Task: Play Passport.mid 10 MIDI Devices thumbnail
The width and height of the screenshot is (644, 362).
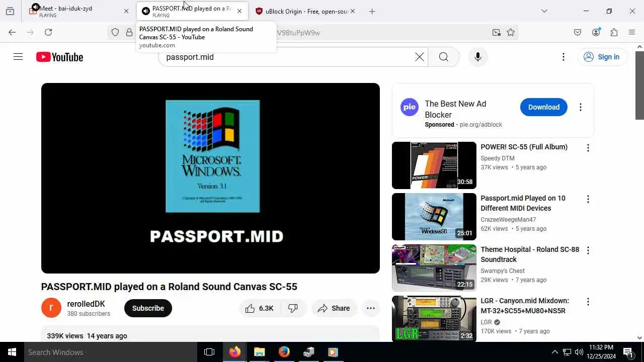Action: click(x=434, y=217)
